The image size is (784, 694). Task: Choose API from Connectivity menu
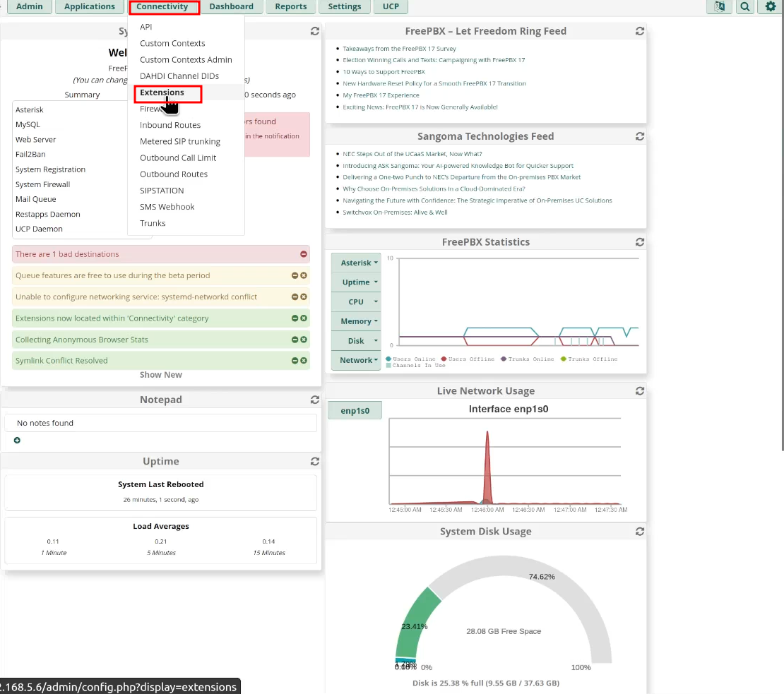146,27
